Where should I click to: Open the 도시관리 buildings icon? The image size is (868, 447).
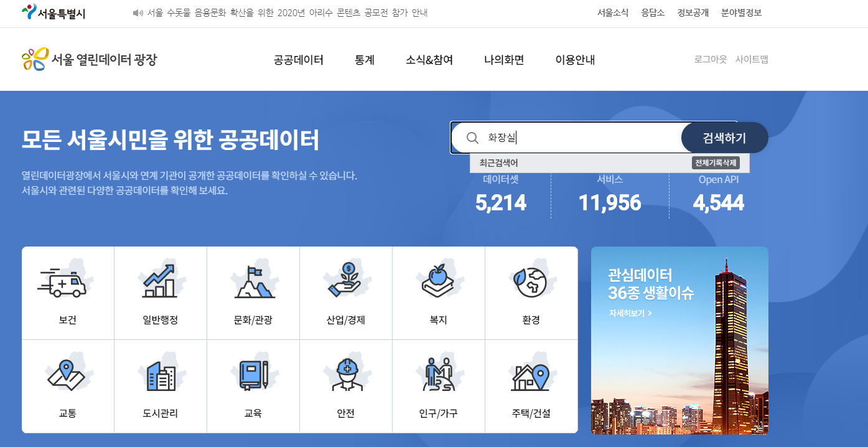(161, 375)
